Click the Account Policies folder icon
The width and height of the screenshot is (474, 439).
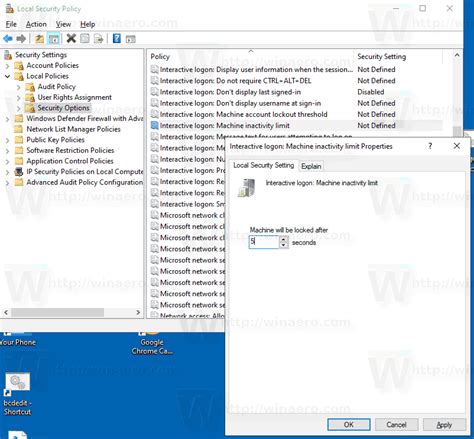(x=19, y=66)
